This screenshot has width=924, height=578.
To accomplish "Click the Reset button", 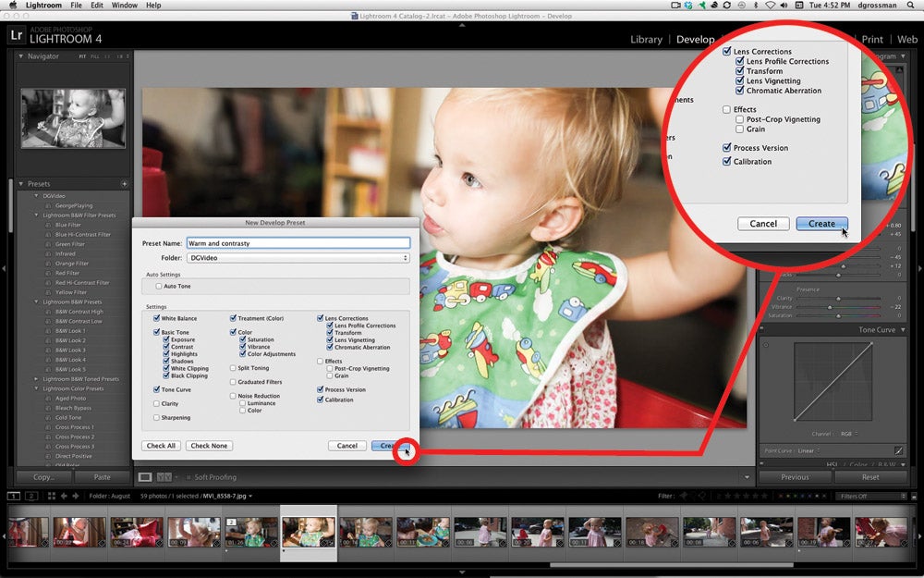I will pos(870,477).
